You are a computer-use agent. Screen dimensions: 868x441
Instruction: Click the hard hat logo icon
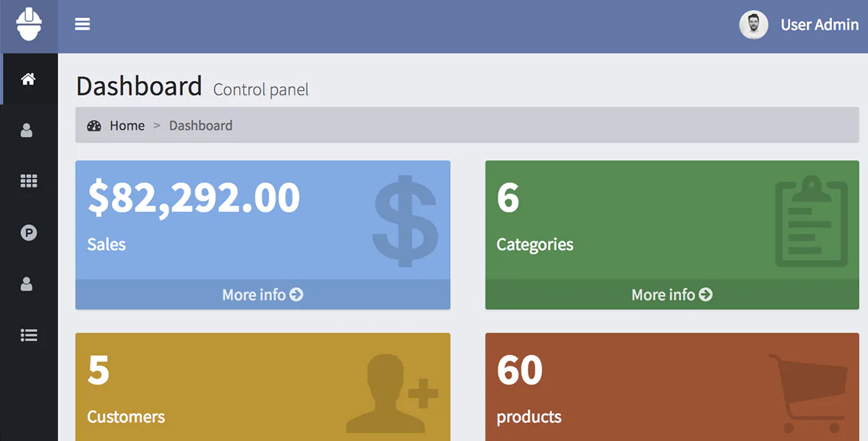[x=29, y=25]
